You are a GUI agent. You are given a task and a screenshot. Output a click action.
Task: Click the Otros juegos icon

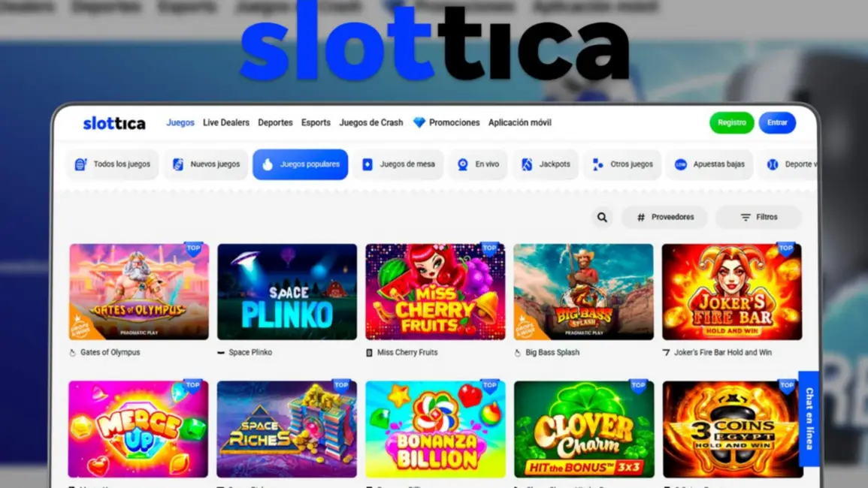point(598,164)
